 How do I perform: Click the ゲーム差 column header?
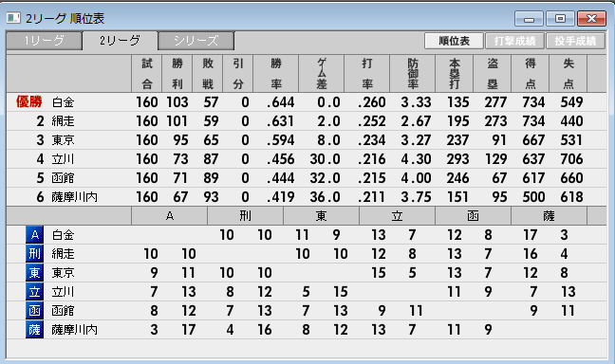tap(322, 74)
